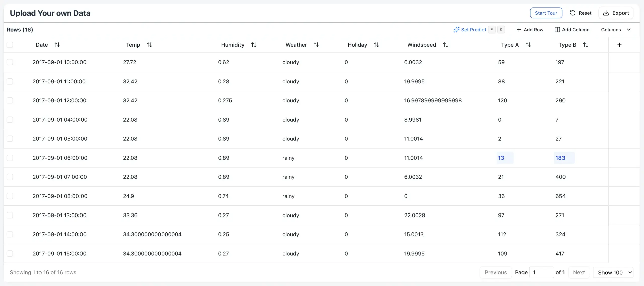
Task: Click the Page number input field
Action: 541,272
